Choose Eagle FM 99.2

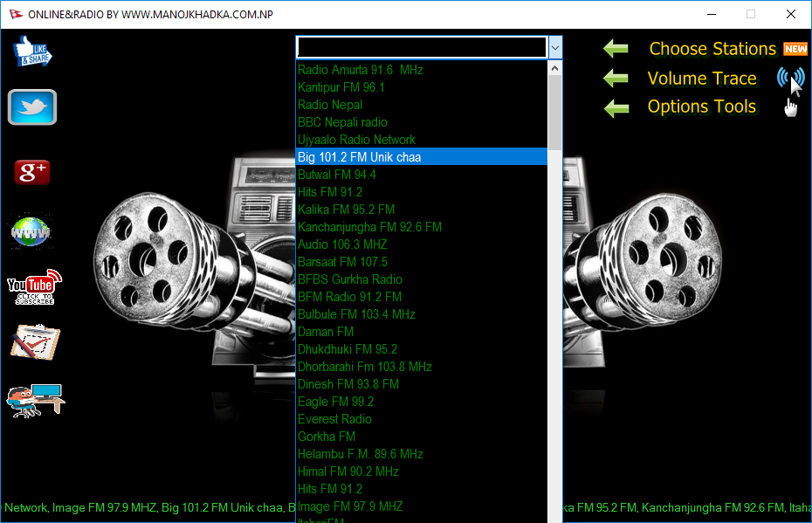[x=422, y=402]
